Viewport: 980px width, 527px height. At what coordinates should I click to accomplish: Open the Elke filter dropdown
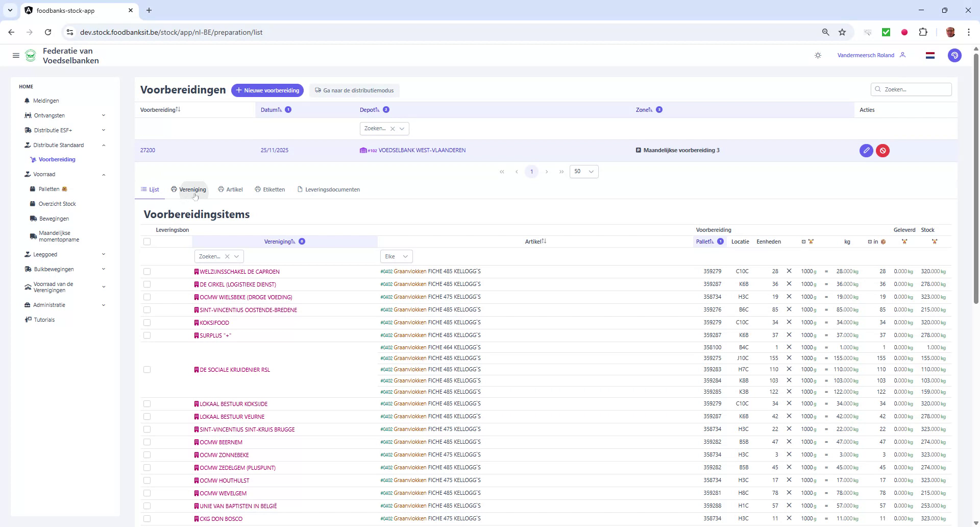[396, 256]
